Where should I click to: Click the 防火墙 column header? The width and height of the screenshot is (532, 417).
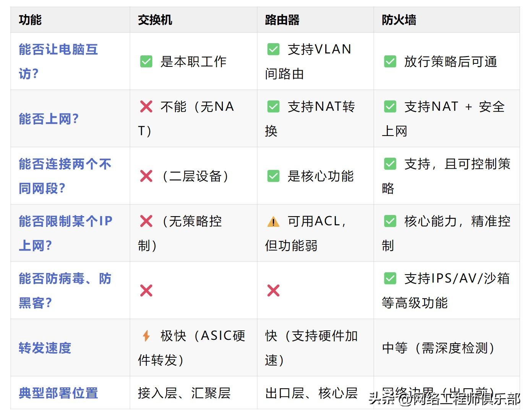pyautogui.click(x=399, y=20)
